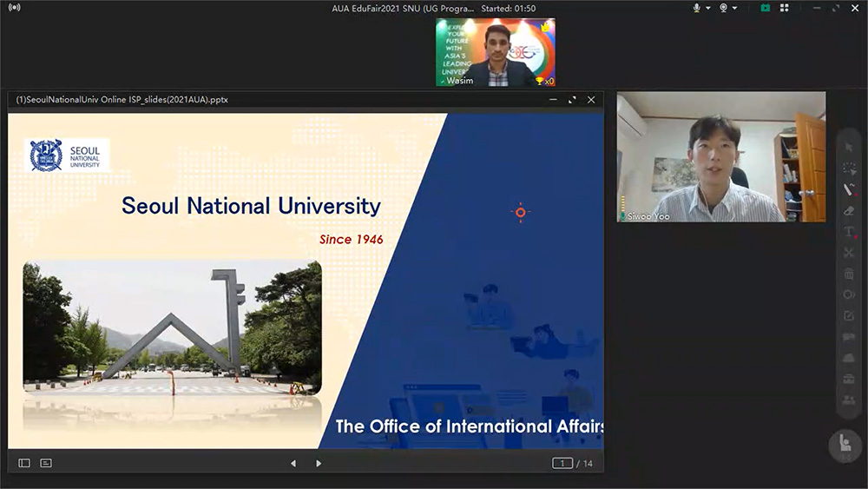Click 'The Office of International Affairs' text

point(470,426)
